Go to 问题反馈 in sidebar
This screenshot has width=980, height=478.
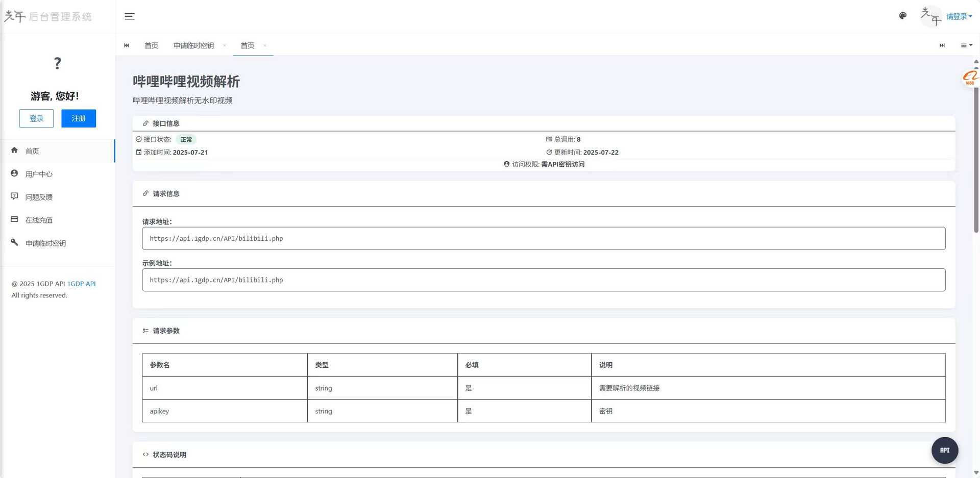(x=39, y=197)
